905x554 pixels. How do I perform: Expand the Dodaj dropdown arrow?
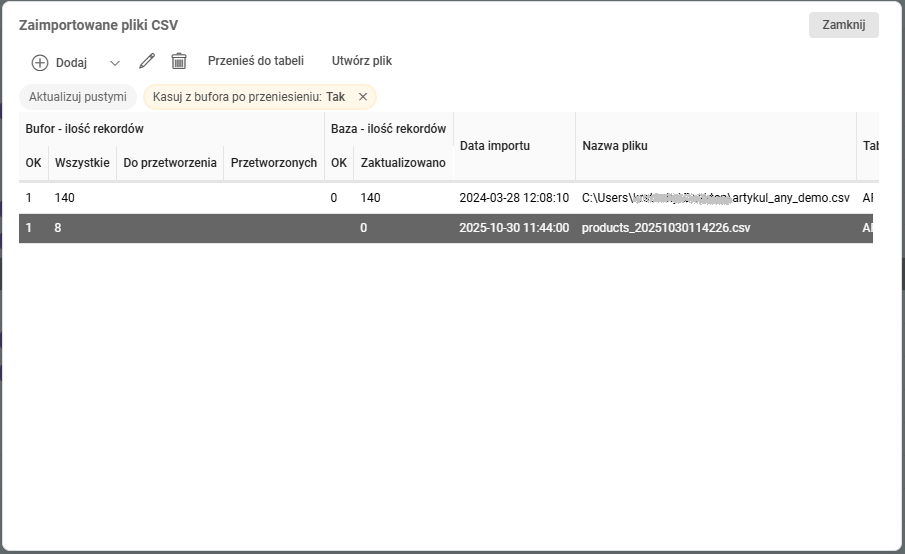(x=114, y=62)
